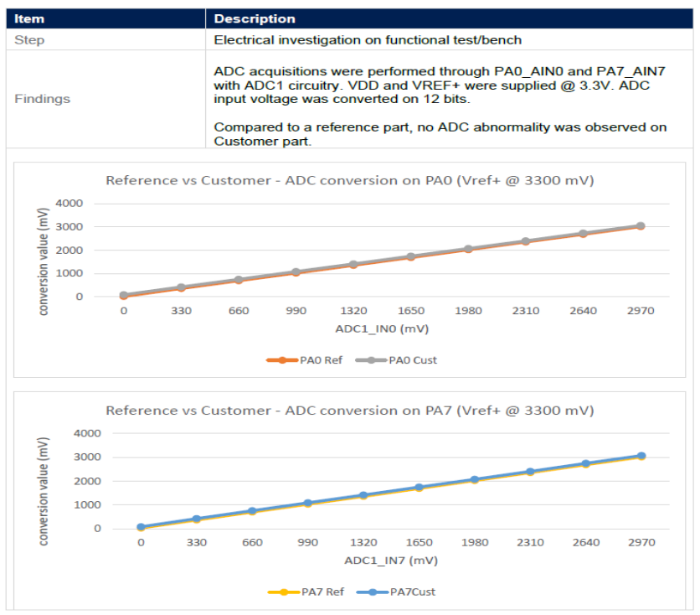Select the 'ADC1_IN7 (mV)' axis title
The image size is (700, 615).
point(391,561)
